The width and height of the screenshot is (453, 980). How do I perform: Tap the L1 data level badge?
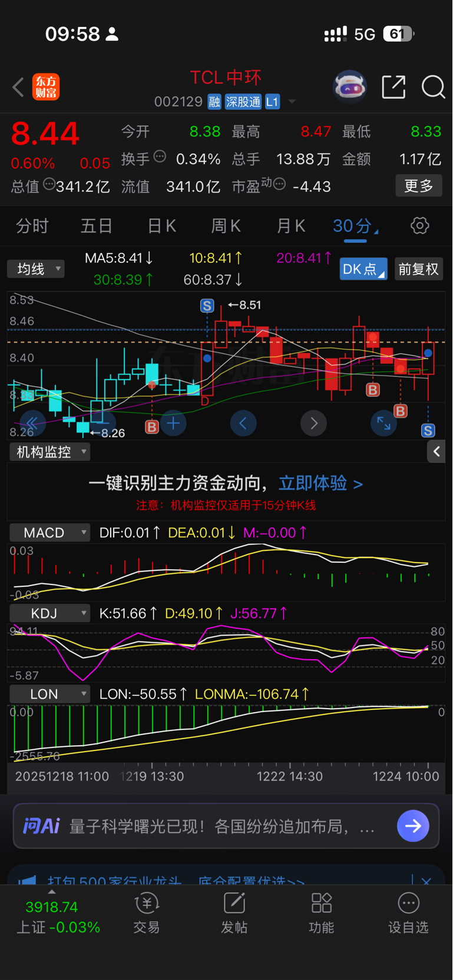pos(272,102)
